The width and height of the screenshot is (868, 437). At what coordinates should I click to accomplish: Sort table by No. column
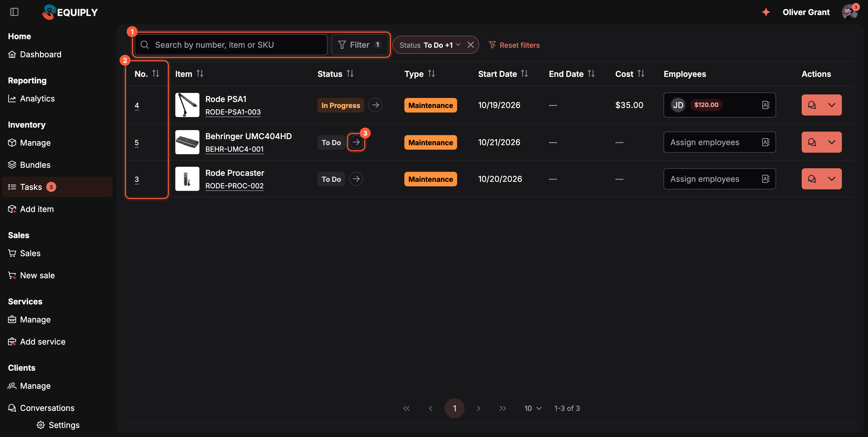coord(156,73)
